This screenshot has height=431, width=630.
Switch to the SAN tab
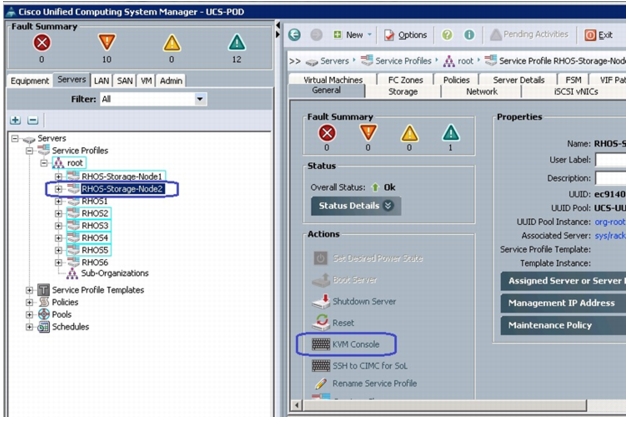point(125,81)
